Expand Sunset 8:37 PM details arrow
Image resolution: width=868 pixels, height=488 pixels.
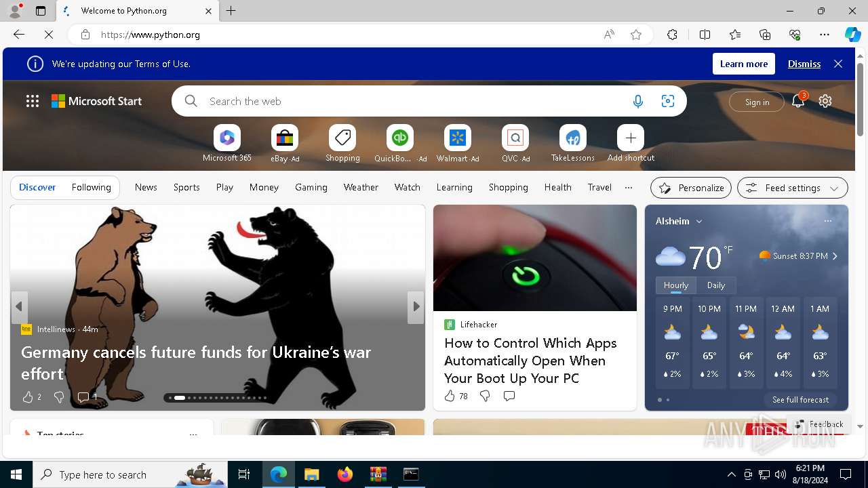coord(835,256)
